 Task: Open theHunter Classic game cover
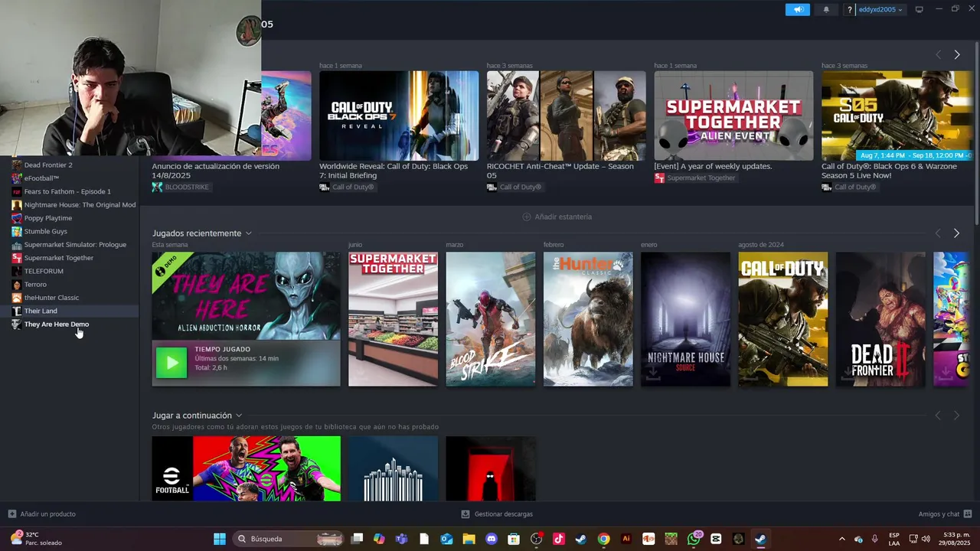(588, 319)
